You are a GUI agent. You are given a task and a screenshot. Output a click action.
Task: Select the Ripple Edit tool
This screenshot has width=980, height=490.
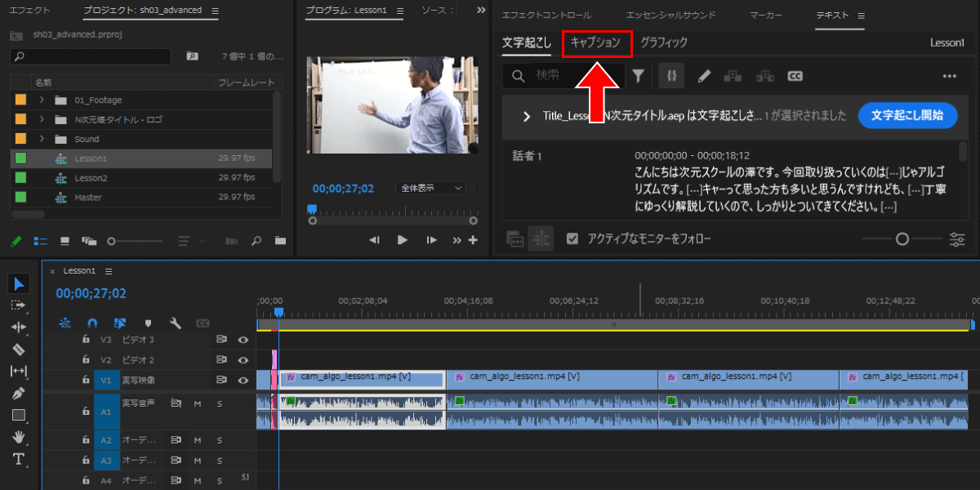(20, 327)
